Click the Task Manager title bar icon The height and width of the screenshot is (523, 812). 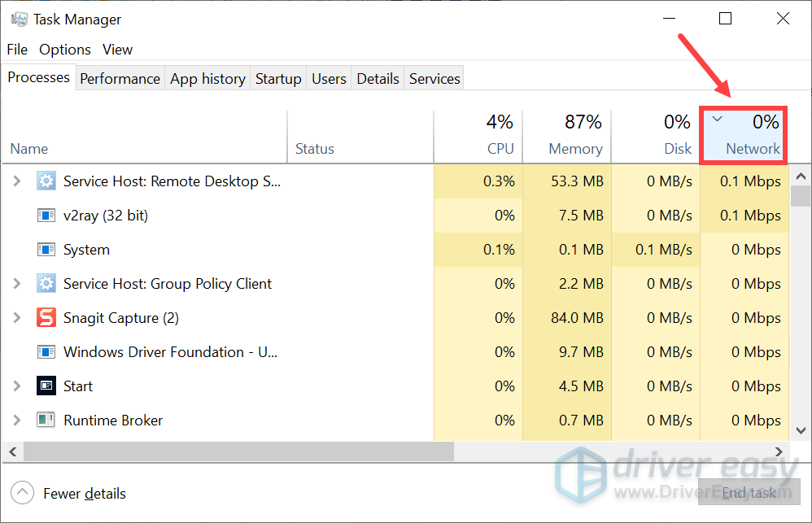pos(20,20)
